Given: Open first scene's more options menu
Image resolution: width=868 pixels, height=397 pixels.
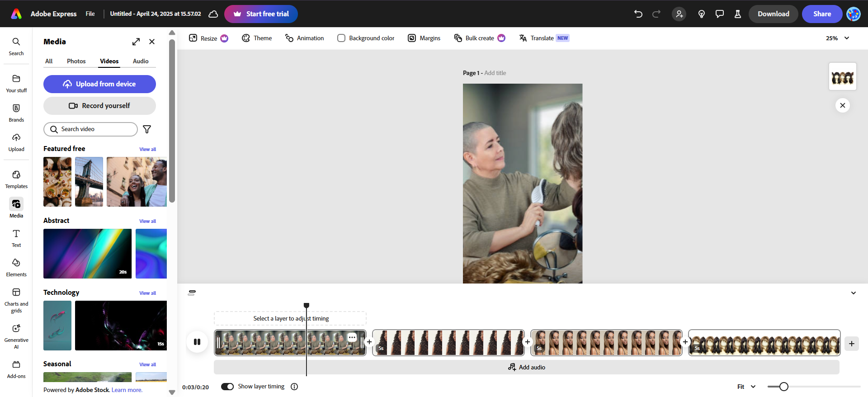Looking at the screenshot, I should (x=352, y=337).
